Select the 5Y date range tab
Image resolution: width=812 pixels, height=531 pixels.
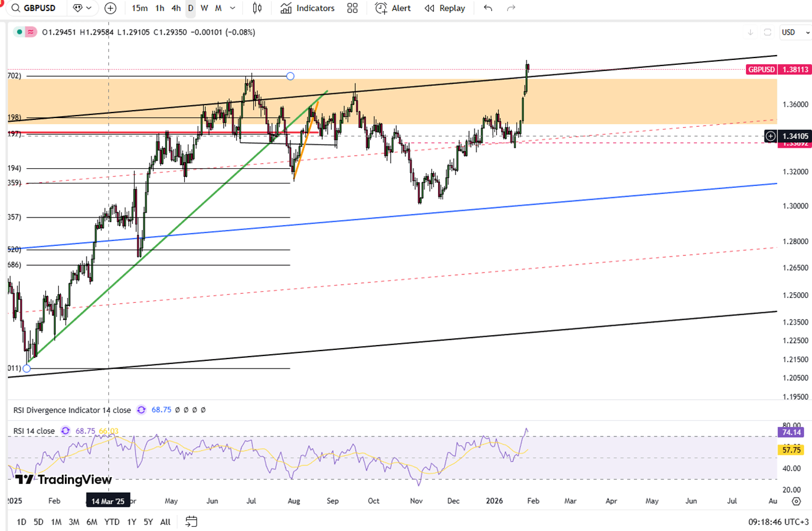148,522
